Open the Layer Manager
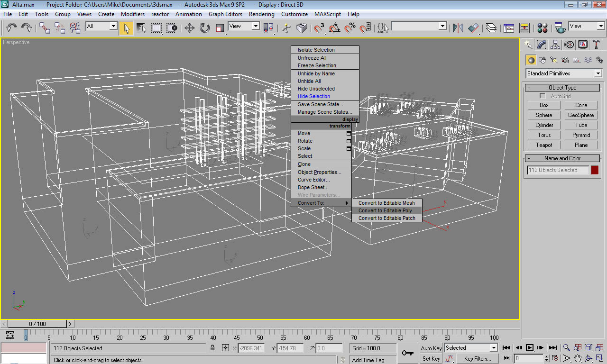This screenshot has width=607, height=364. coord(491,28)
